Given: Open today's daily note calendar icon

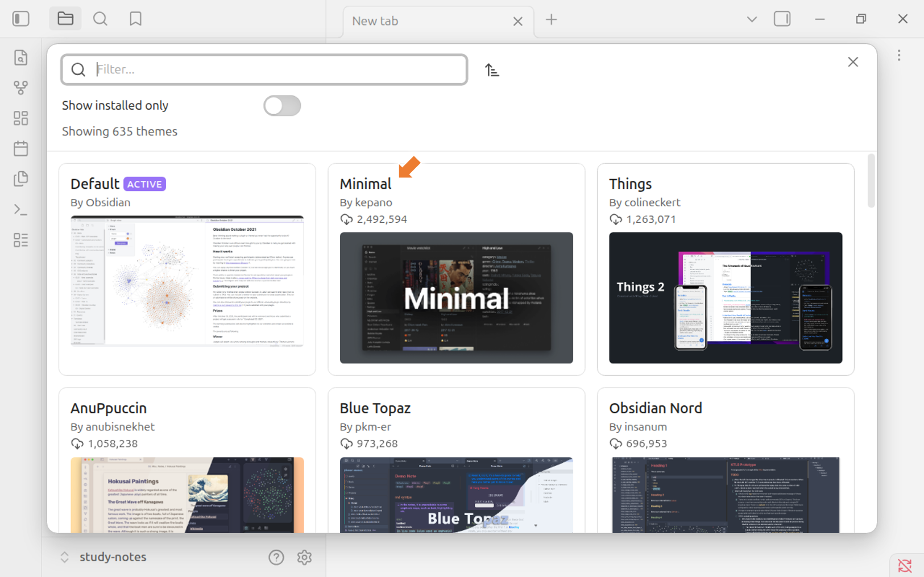Looking at the screenshot, I should [x=21, y=148].
